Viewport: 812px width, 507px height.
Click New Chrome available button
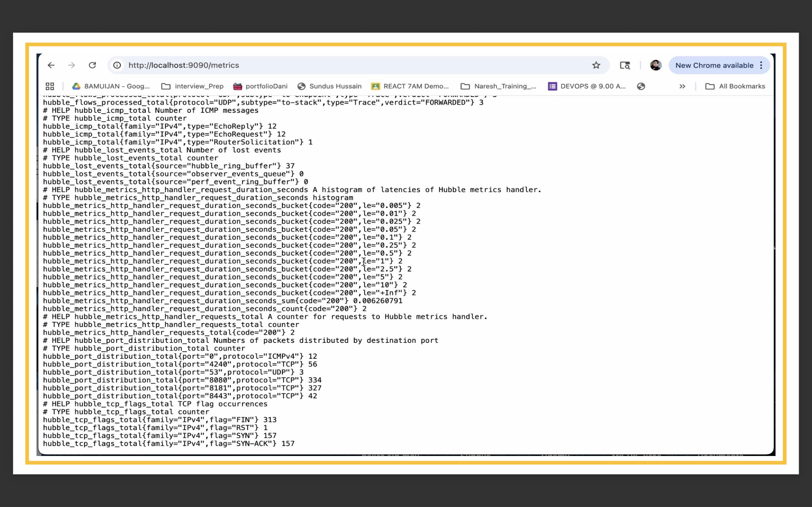click(714, 65)
